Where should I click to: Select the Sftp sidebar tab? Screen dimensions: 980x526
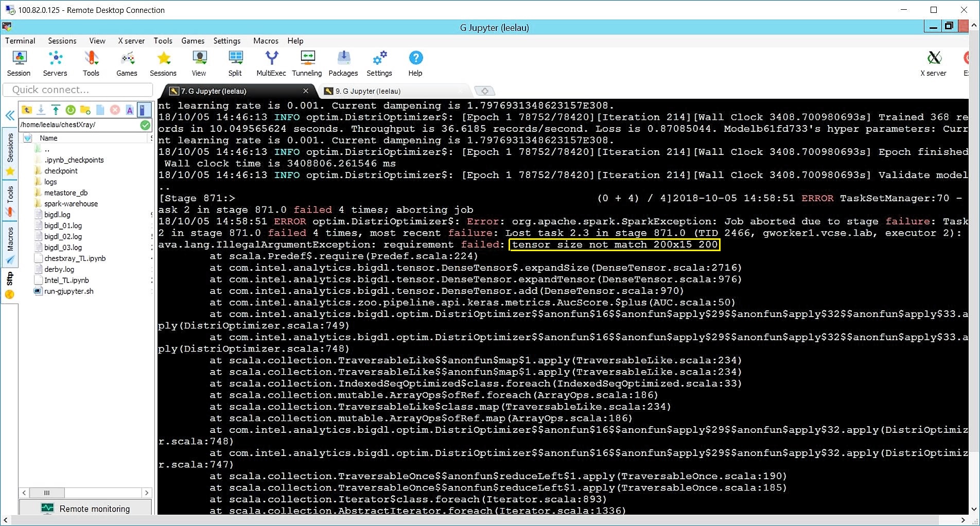(x=10, y=285)
